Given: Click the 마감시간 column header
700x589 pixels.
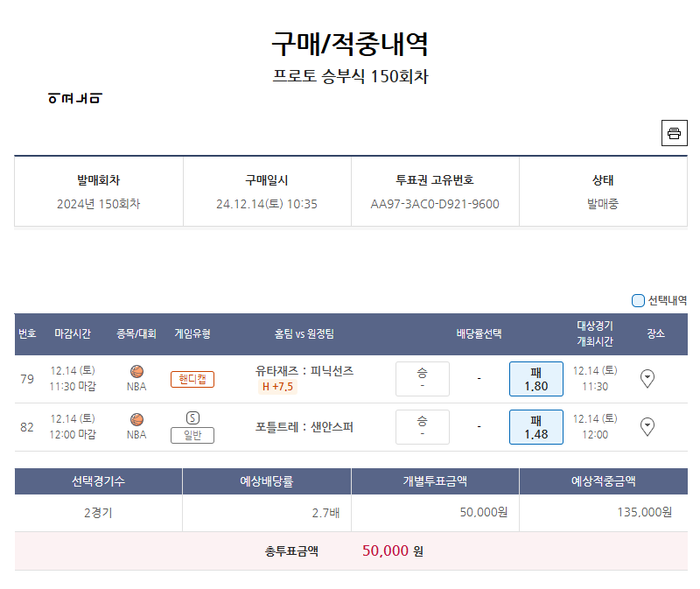Looking at the screenshot, I should coord(73,333).
